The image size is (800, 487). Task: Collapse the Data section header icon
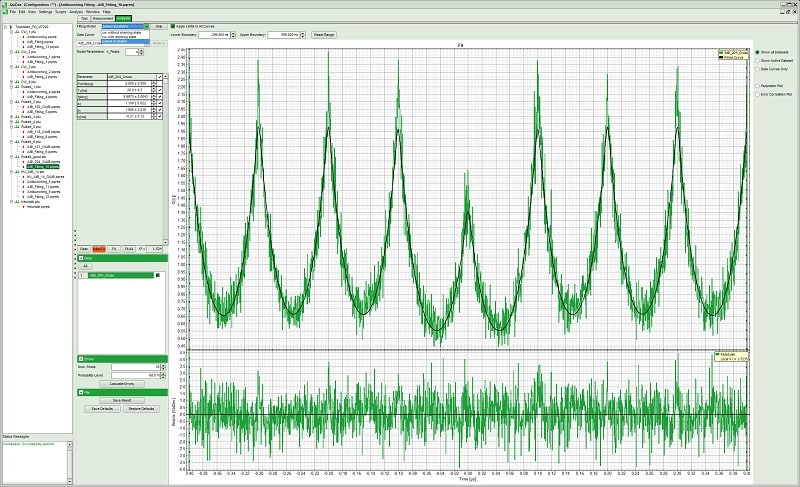(82, 258)
